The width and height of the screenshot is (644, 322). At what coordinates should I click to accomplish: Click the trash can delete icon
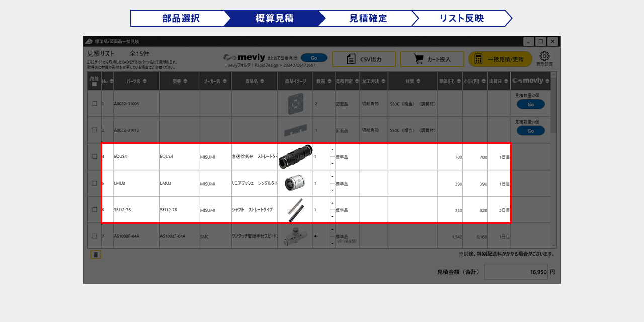pyautogui.click(x=96, y=255)
